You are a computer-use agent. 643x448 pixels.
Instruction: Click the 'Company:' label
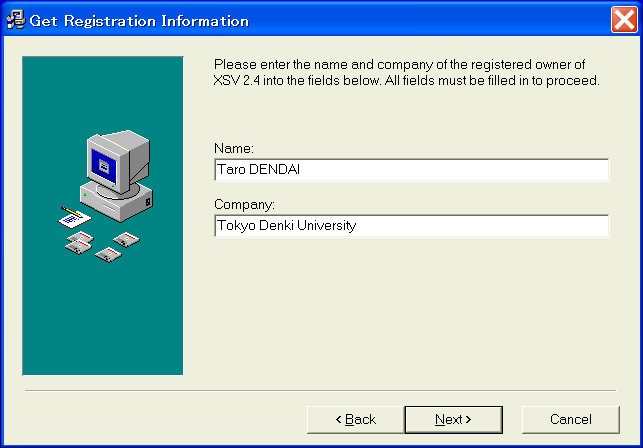point(244,204)
